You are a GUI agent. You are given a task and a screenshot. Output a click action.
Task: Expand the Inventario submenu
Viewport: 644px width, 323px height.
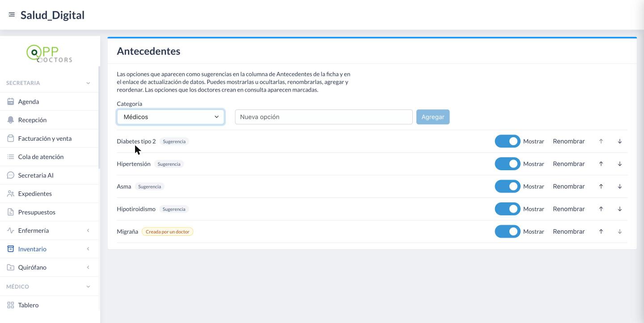88,249
